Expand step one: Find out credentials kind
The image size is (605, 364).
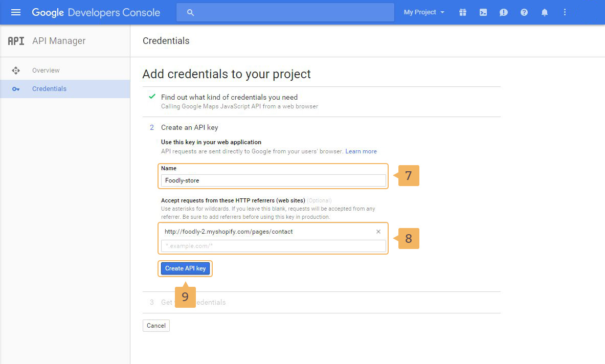coord(229,97)
